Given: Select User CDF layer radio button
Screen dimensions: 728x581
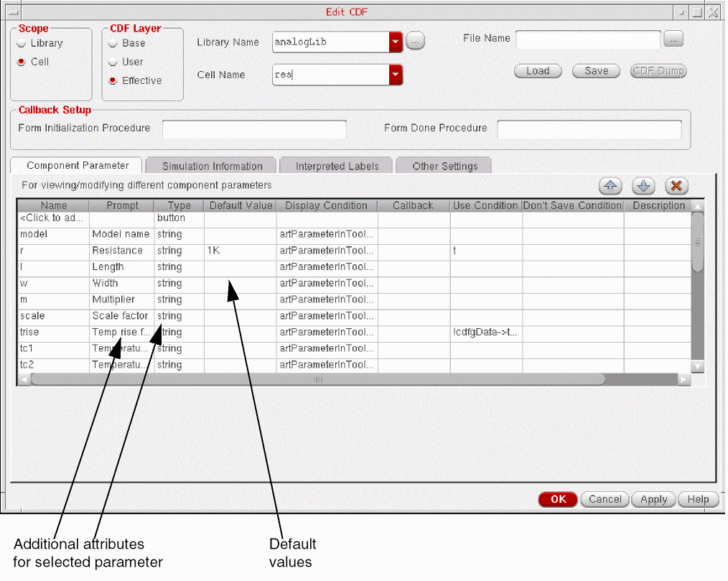Looking at the screenshot, I should tap(113, 62).
